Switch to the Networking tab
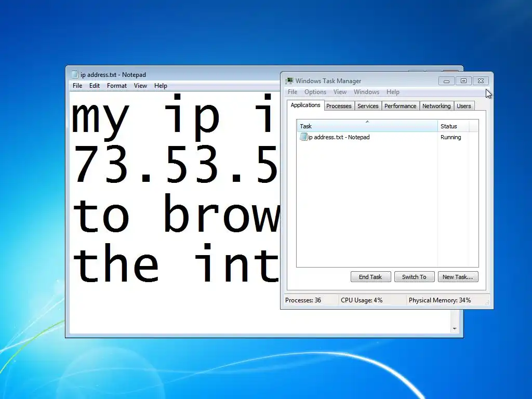Image resolution: width=532 pixels, height=399 pixels. (x=436, y=106)
